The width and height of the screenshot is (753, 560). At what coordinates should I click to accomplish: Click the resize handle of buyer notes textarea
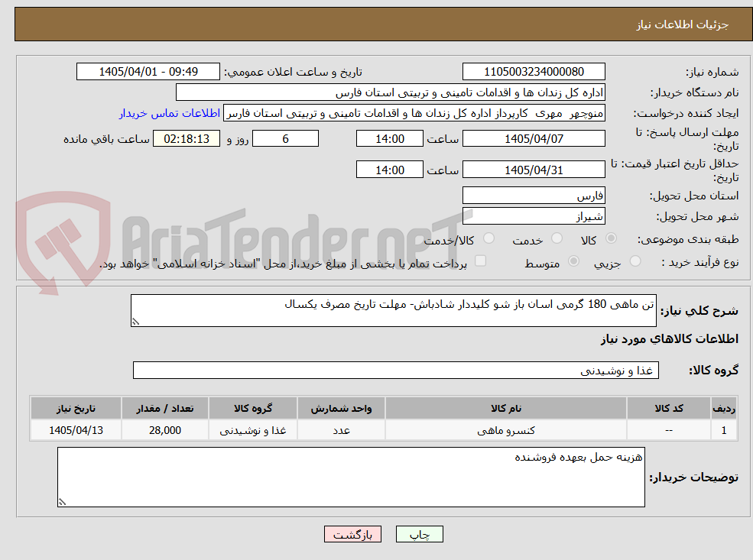pos(62,502)
